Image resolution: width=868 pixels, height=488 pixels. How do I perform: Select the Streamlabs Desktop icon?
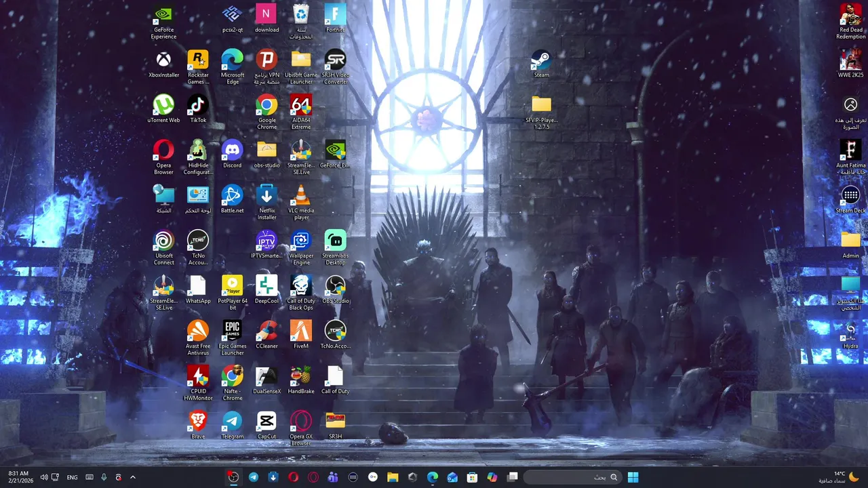(x=335, y=247)
